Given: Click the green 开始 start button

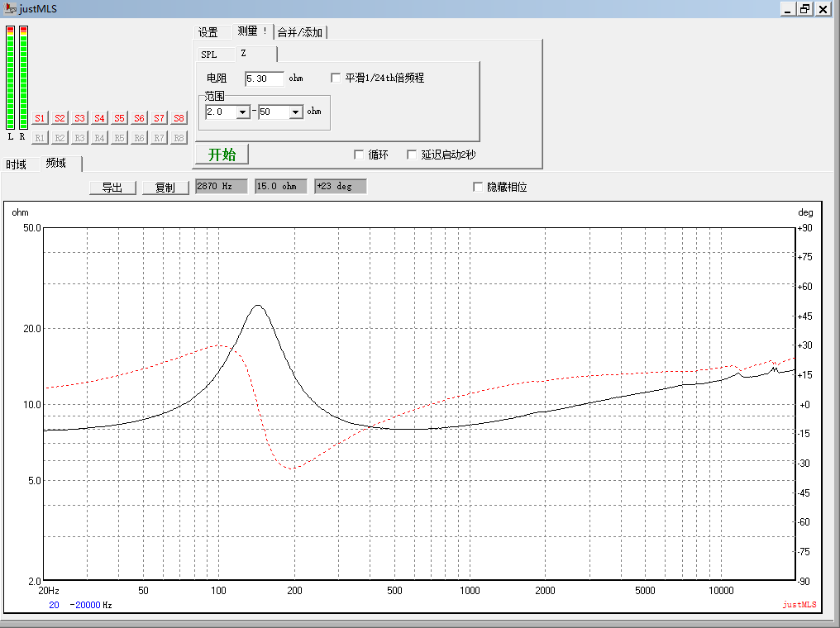Looking at the screenshot, I should pos(222,155).
